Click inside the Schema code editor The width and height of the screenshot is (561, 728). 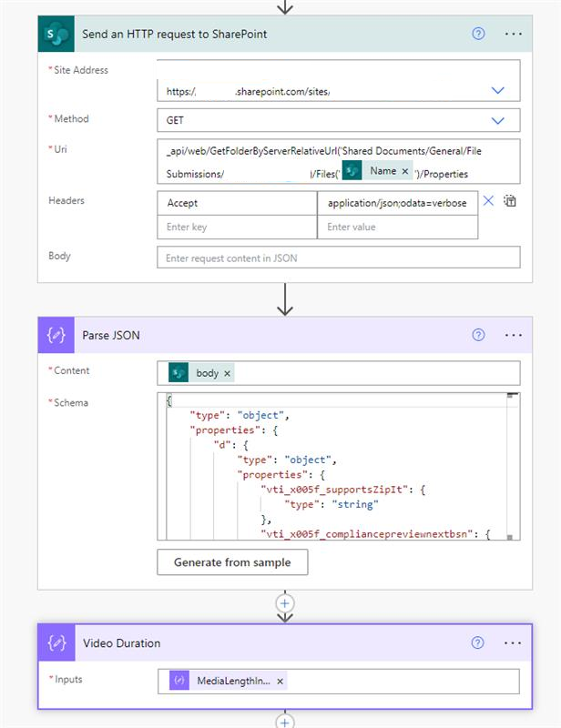click(339, 466)
